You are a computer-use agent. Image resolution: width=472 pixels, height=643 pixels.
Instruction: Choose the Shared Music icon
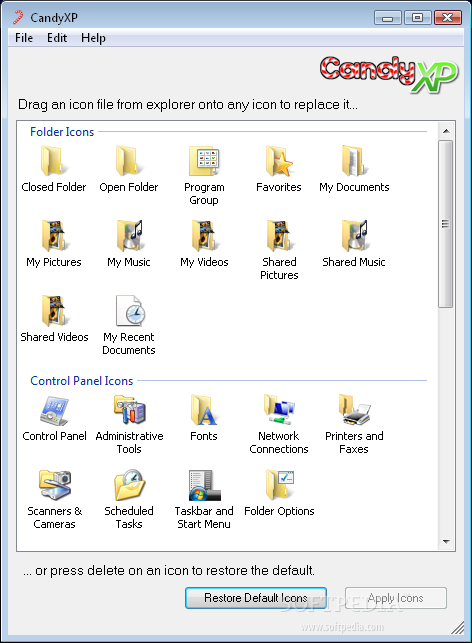[x=354, y=235]
